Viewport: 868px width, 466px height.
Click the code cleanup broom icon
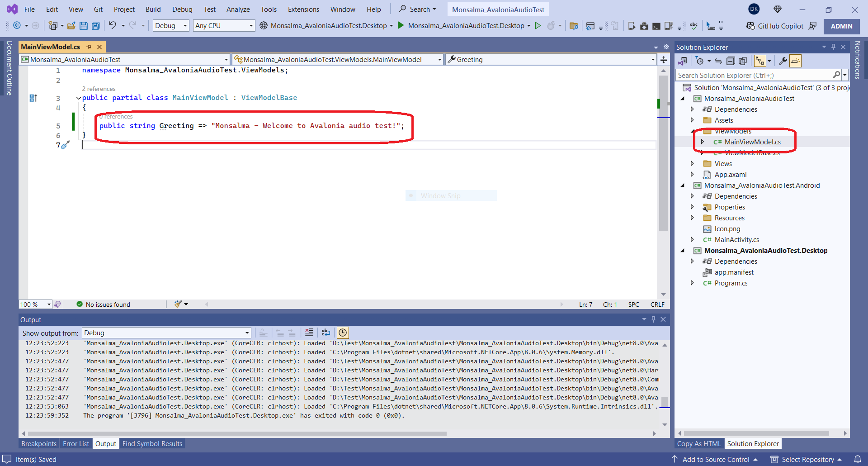178,304
